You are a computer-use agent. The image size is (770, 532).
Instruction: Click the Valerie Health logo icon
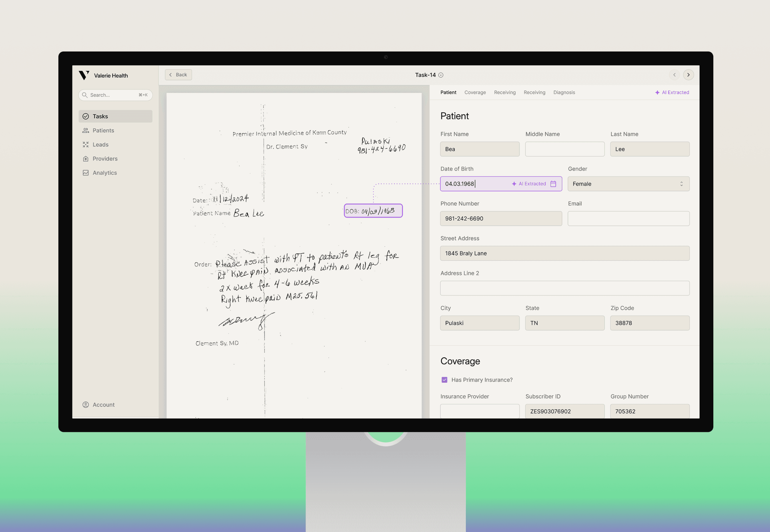(x=84, y=75)
